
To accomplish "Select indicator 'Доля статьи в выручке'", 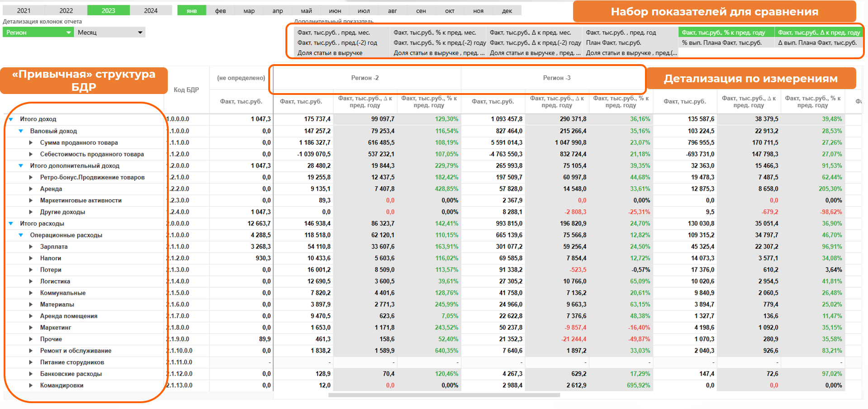I will pos(342,53).
